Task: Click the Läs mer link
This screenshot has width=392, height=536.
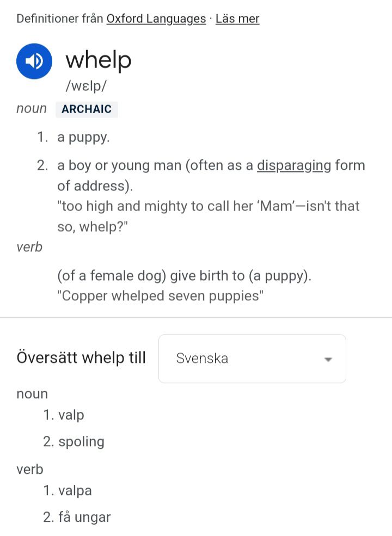Action: 237,19
